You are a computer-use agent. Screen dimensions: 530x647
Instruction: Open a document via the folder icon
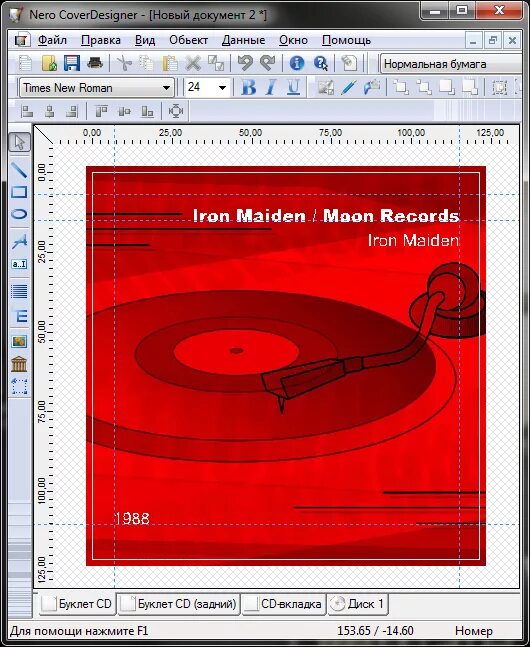[x=49, y=64]
